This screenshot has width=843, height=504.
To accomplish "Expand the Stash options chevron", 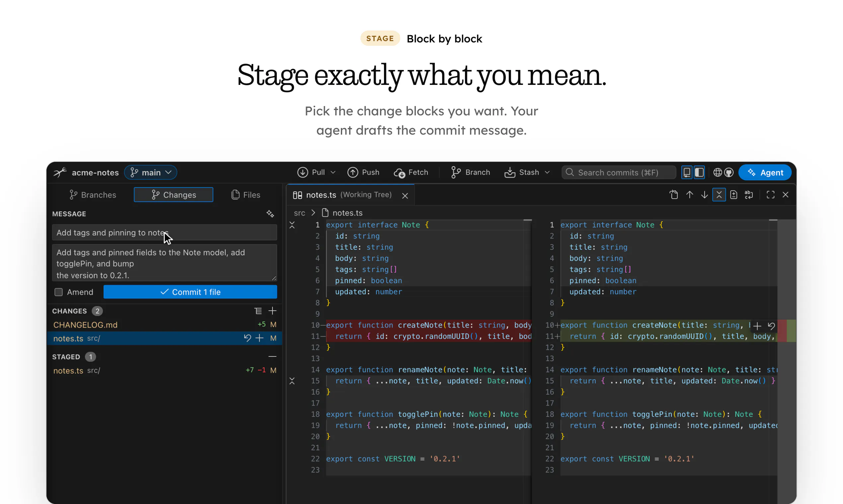I will pyautogui.click(x=547, y=172).
